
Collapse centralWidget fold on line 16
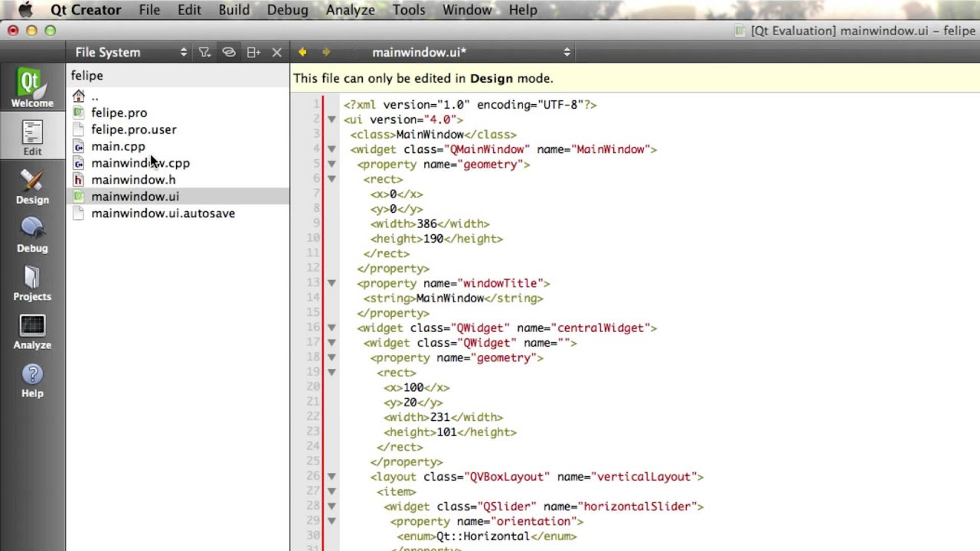click(x=332, y=328)
